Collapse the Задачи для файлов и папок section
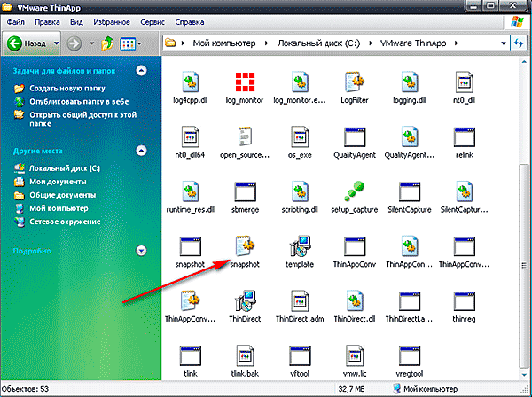The height and width of the screenshot is (397, 532). pos(140,70)
